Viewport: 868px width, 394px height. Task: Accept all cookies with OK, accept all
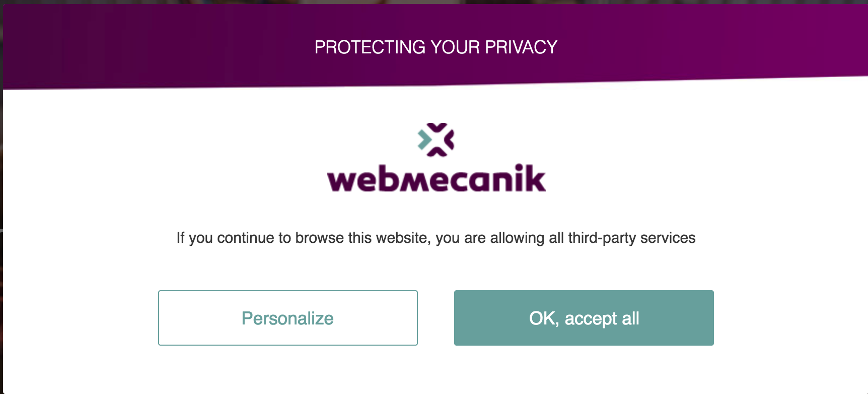pyautogui.click(x=584, y=318)
